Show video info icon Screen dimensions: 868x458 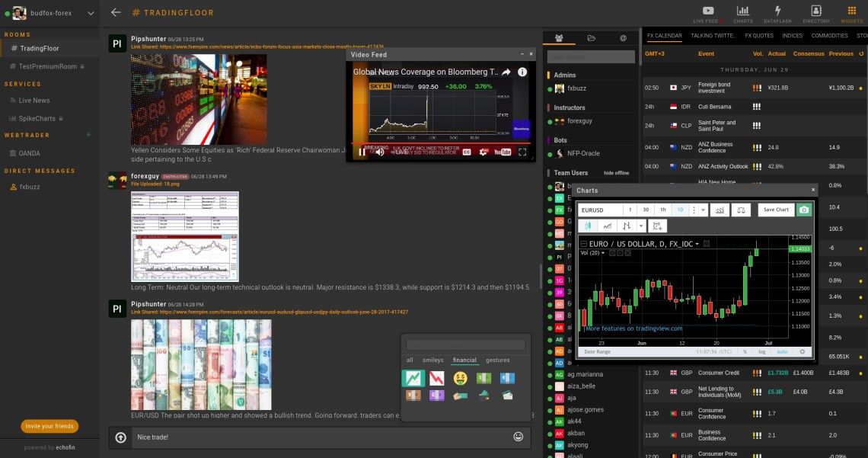pos(522,72)
